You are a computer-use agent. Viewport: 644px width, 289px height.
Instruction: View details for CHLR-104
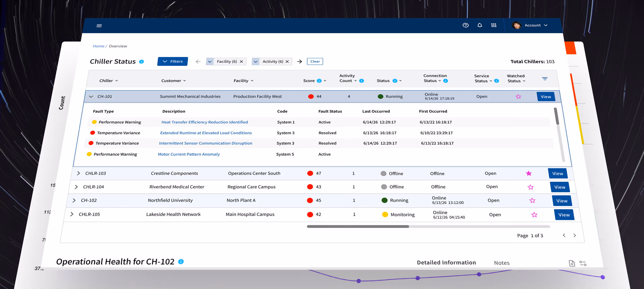pyautogui.click(x=559, y=187)
